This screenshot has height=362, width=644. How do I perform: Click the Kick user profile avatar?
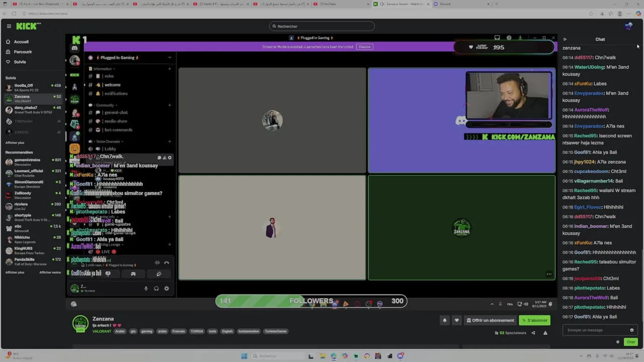(x=628, y=26)
